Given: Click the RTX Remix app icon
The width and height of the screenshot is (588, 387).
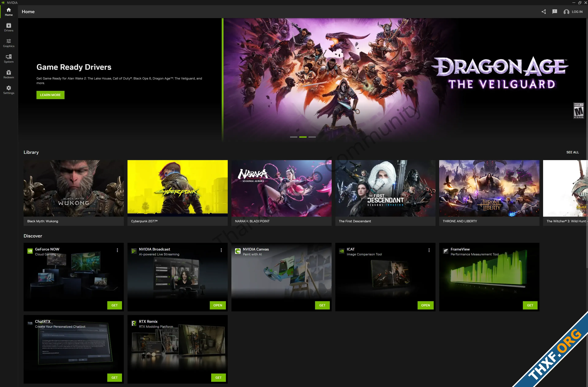Looking at the screenshot, I should [x=134, y=323].
